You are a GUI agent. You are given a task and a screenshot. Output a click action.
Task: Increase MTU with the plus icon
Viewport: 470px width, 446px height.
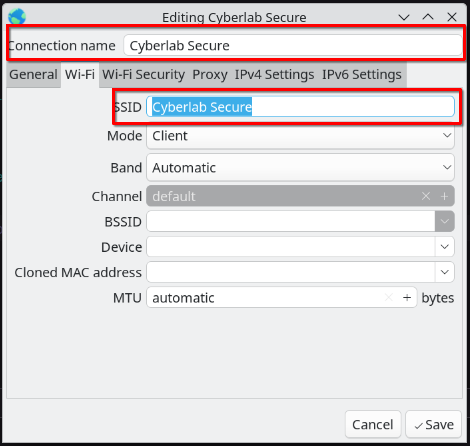point(407,297)
